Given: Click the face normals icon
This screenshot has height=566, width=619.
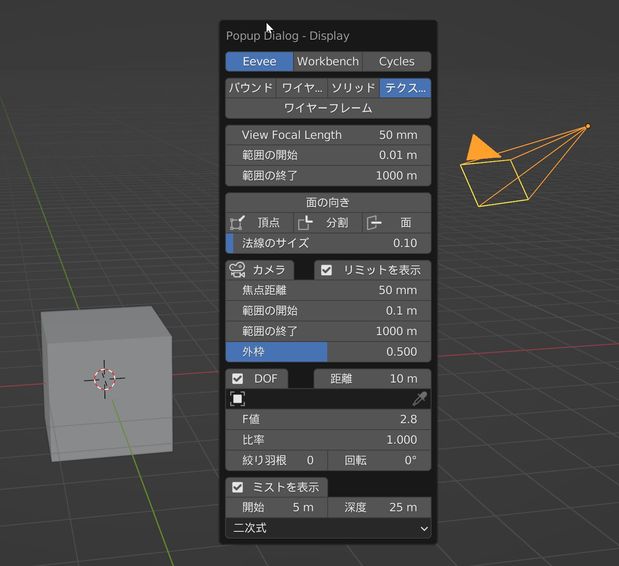Looking at the screenshot, I should click(374, 223).
